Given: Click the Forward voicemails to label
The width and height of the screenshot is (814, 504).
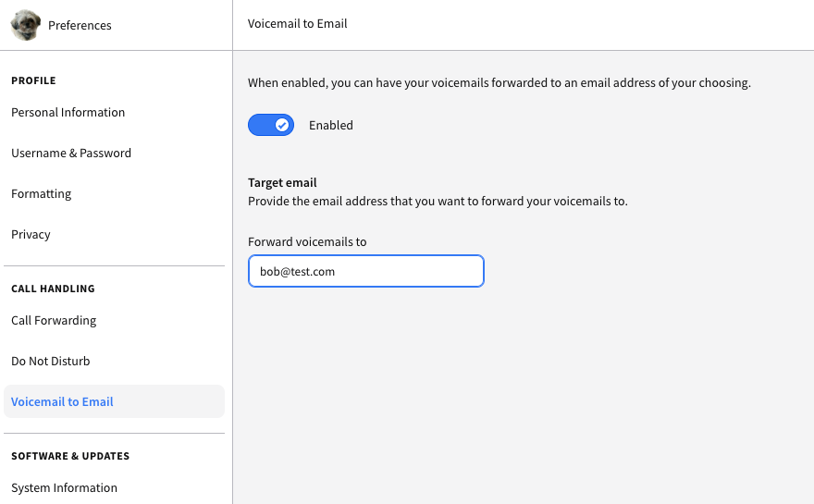Looking at the screenshot, I should click(x=307, y=242).
